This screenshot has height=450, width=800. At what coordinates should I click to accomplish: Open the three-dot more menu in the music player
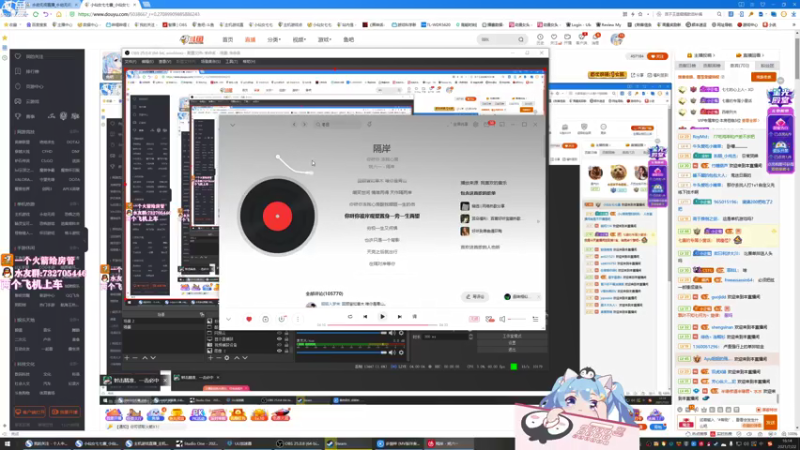(x=298, y=319)
